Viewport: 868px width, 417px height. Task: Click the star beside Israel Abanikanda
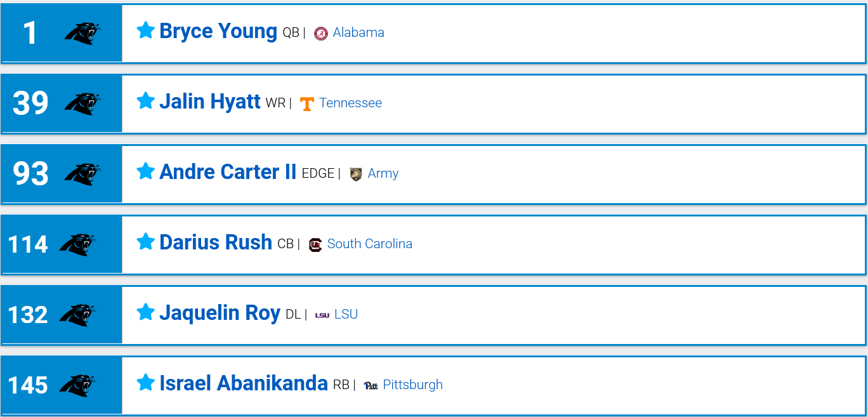point(145,382)
